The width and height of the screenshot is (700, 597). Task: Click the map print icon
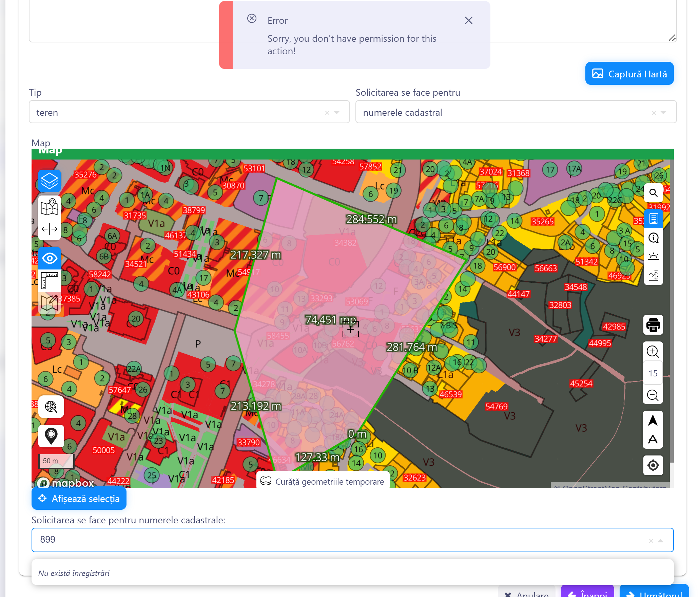[x=653, y=325]
